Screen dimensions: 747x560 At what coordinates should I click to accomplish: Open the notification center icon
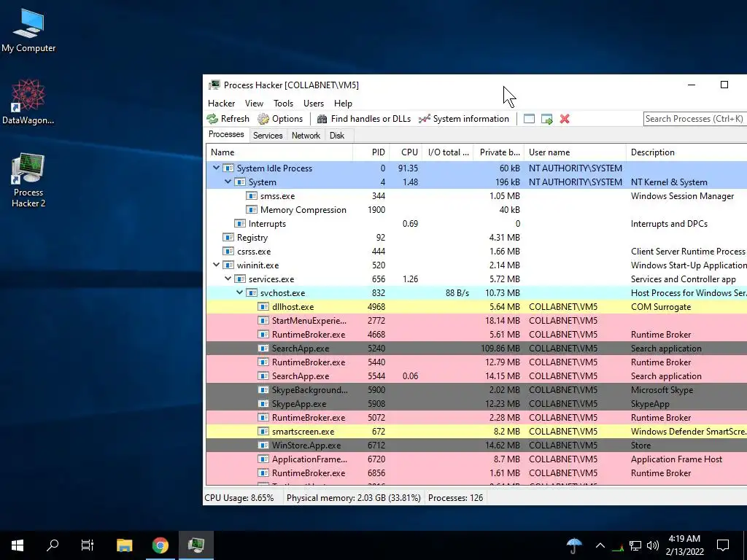pos(723,545)
